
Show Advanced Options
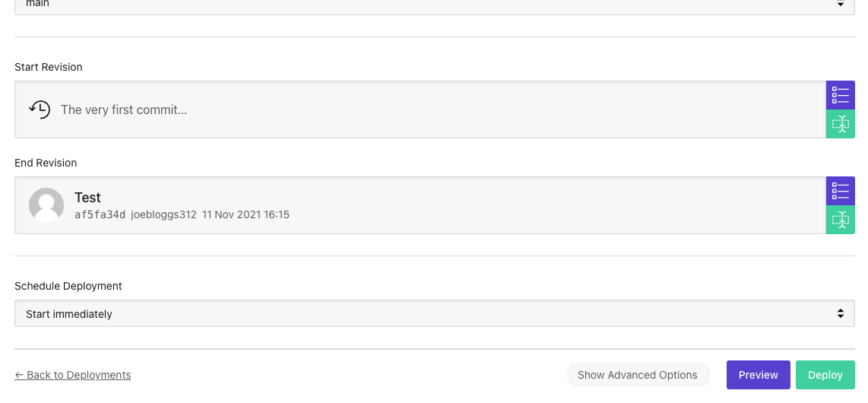(x=638, y=375)
